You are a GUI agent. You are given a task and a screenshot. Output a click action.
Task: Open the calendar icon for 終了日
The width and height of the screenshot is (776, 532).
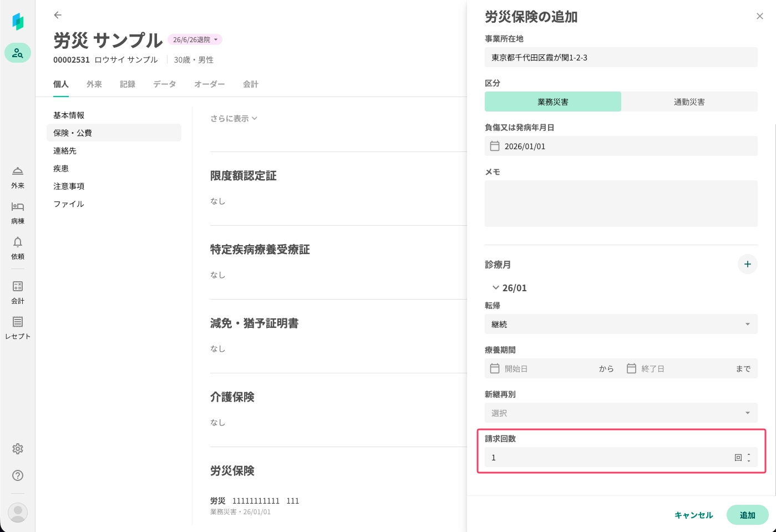(631, 368)
